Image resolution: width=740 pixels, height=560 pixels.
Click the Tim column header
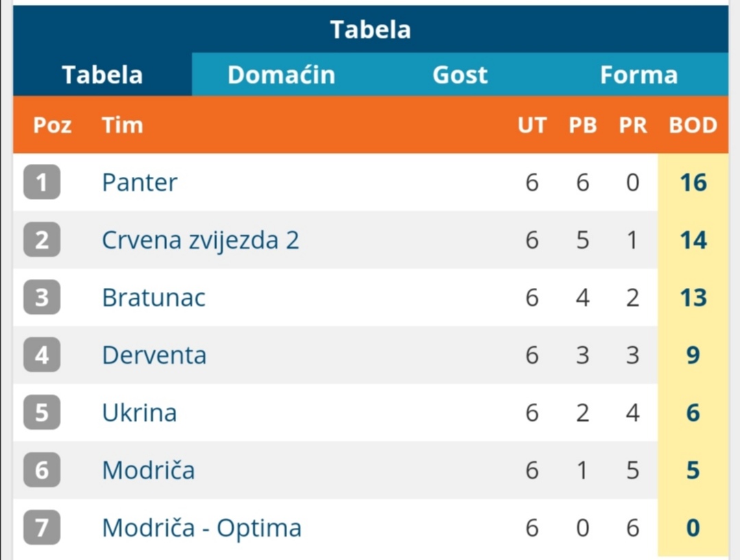[122, 125]
